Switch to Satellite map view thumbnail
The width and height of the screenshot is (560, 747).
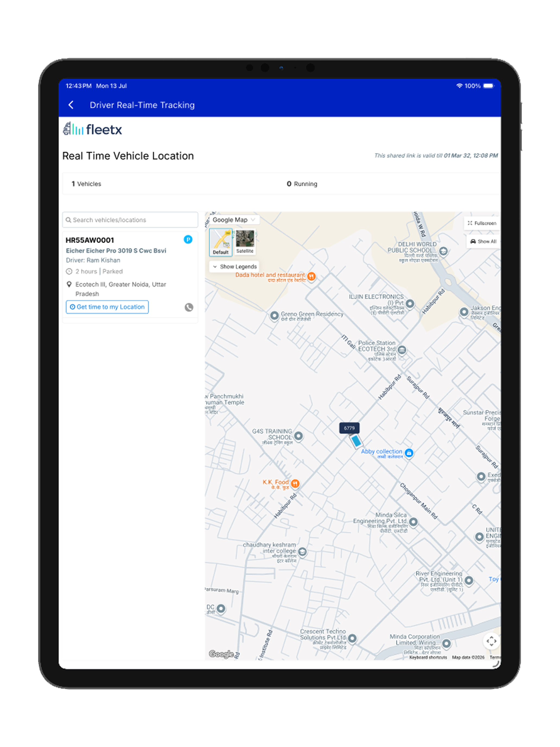[x=245, y=242]
